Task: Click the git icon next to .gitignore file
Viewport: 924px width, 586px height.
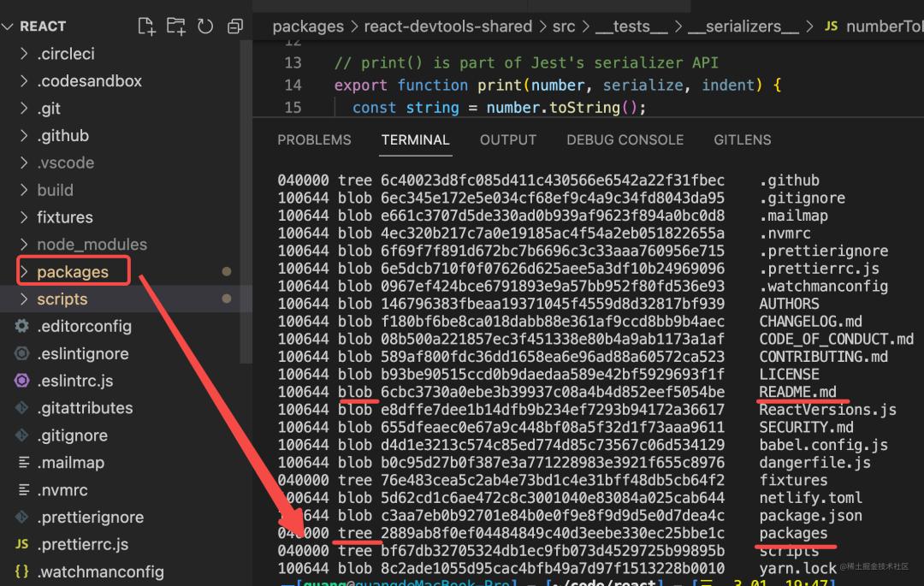Action: click(x=21, y=435)
